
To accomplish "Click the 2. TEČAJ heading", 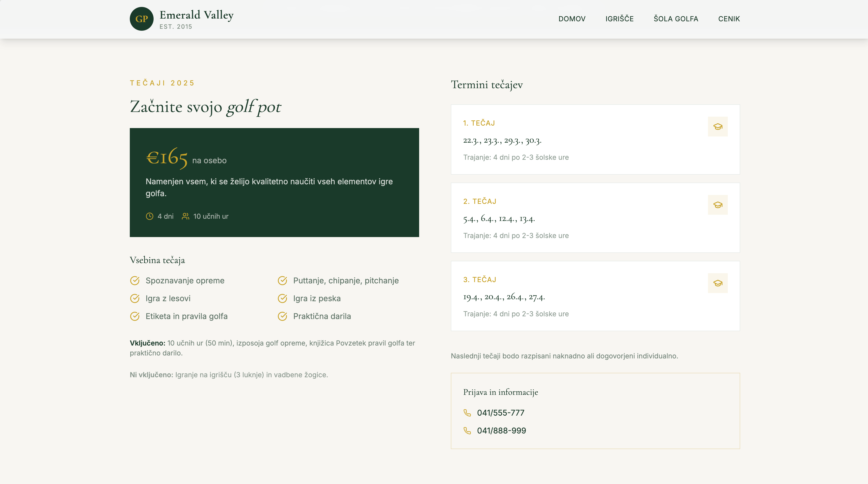I will coord(480,201).
